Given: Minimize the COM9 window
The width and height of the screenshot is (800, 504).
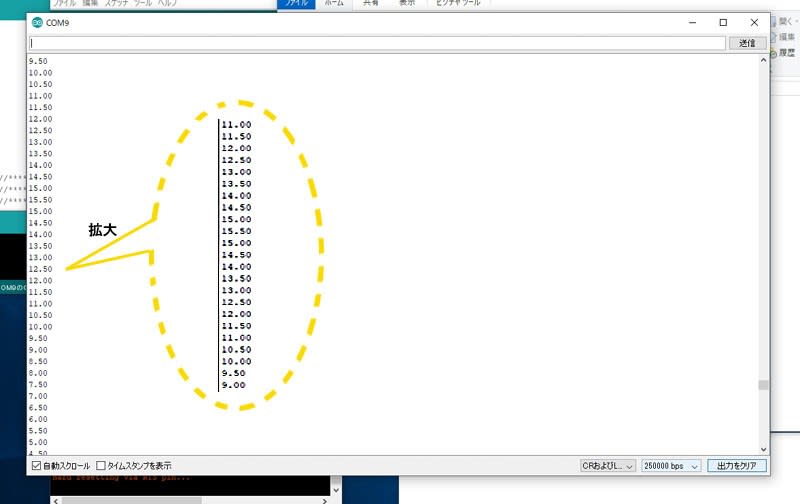Looking at the screenshot, I should (x=692, y=22).
